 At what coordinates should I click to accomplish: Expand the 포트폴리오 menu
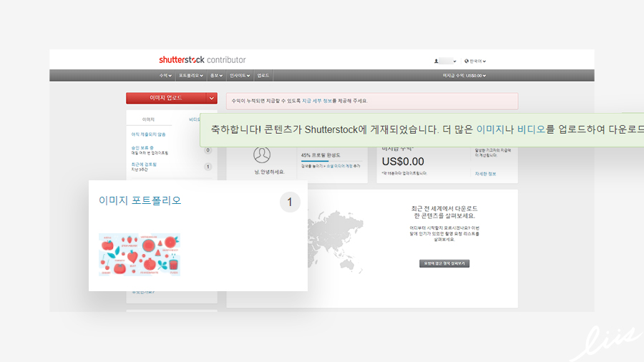click(x=191, y=76)
